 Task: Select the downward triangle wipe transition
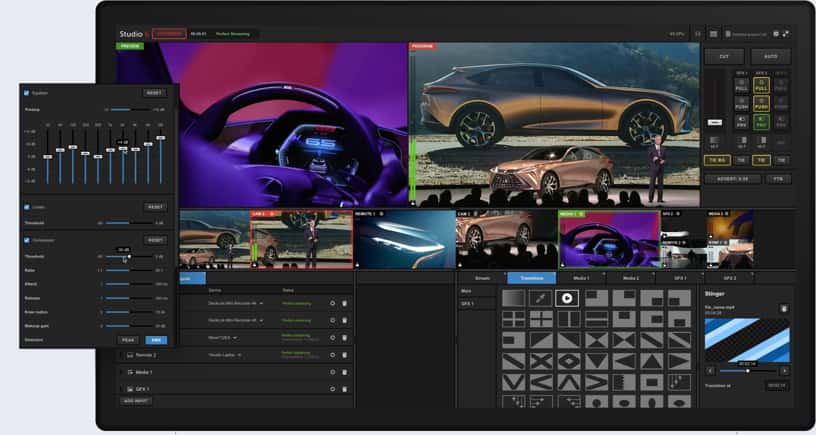click(596, 361)
